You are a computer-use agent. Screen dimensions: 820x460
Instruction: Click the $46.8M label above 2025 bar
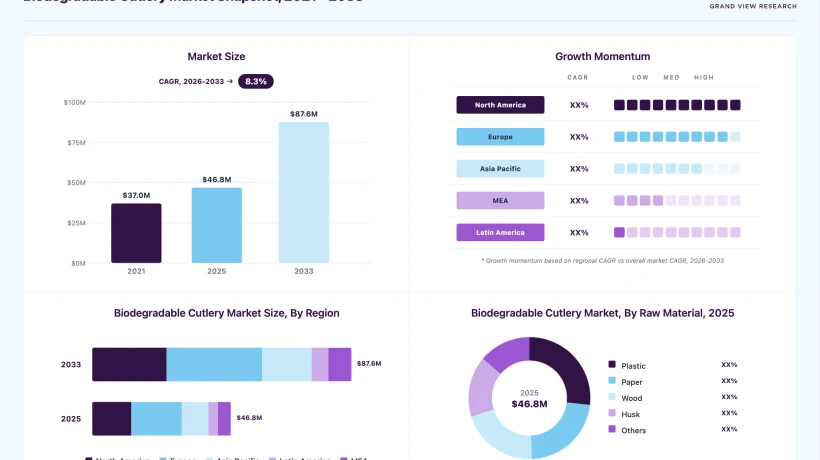[217, 180]
